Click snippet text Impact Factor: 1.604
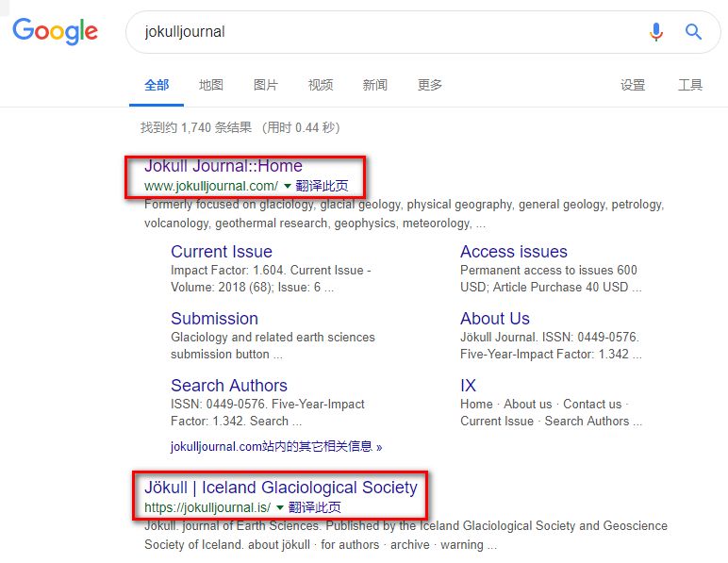The height and width of the screenshot is (563, 728). (x=227, y=270)
